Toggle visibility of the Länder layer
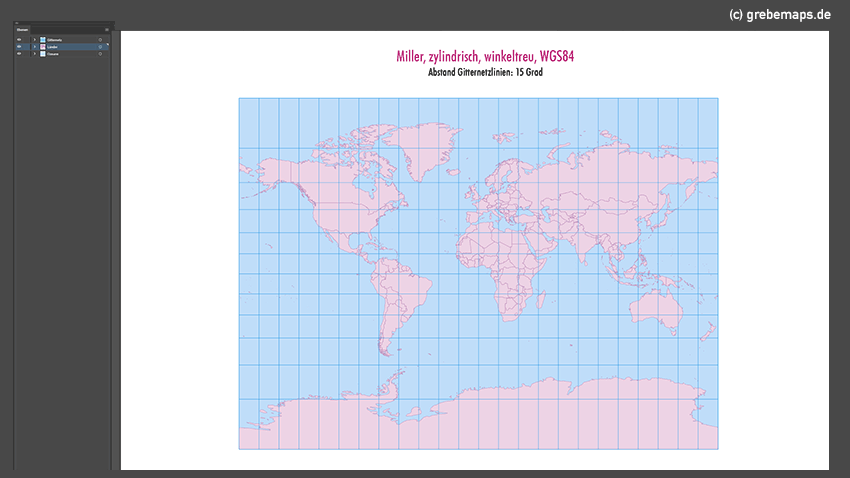The image size is (850, 478). (19, 46)
